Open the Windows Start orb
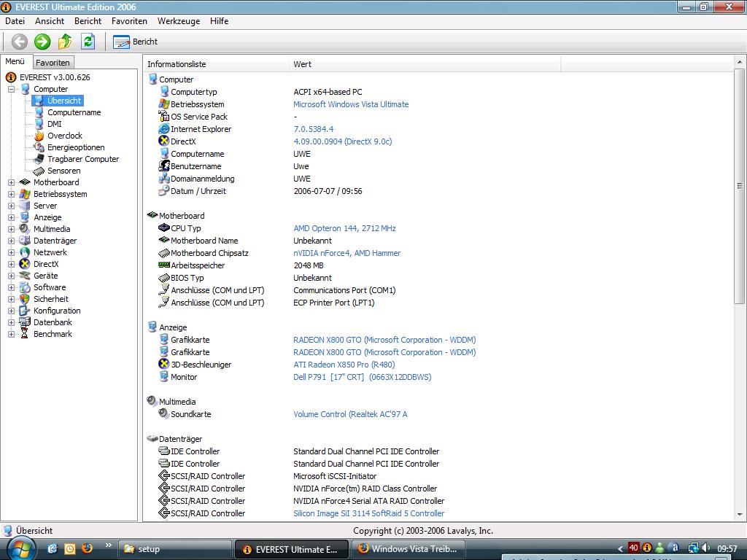Screen dimensions: 747x560 point(21,549)
